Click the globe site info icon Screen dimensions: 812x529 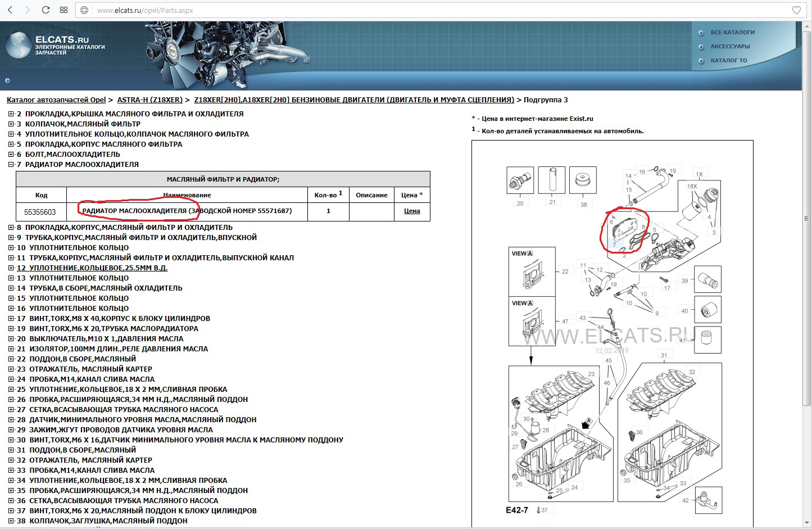tap(84, 10)
